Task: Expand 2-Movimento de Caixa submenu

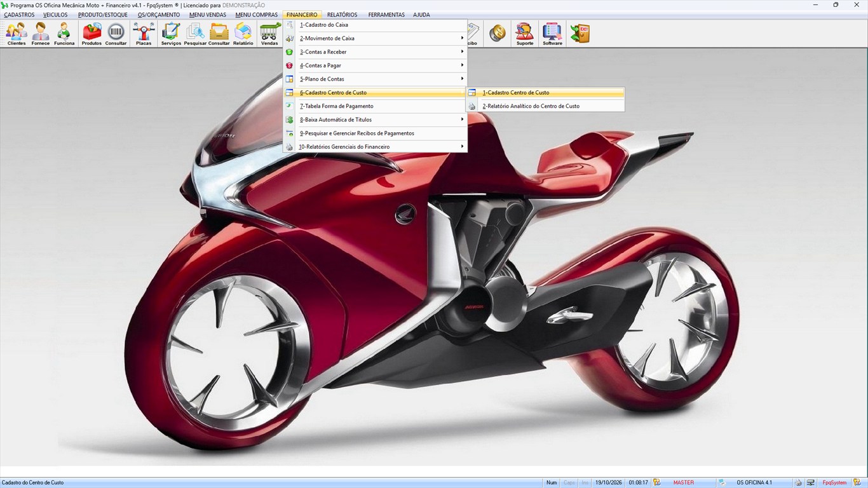Action: click(x=375, y=38)
